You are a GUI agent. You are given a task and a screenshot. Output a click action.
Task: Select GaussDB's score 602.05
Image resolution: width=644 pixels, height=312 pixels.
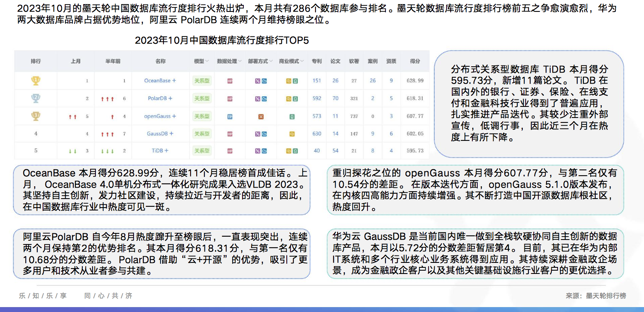[x=415, y=133]
